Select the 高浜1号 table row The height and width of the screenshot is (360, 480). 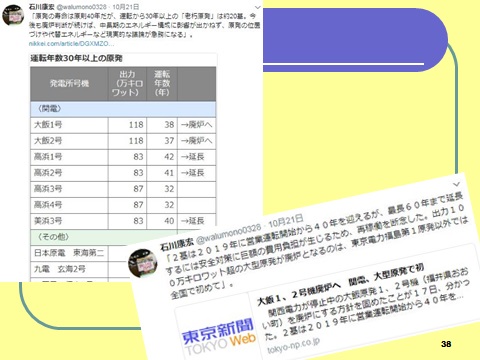pos(123,157)
